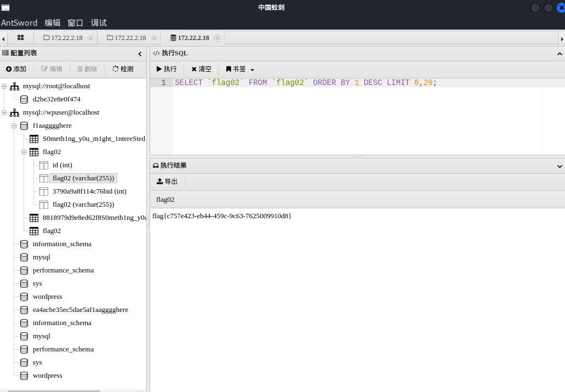This screenshot has height=392, width=565.
Task: Click the 3790a9a8f114c76bid column icon
Action: coord(44,191)
